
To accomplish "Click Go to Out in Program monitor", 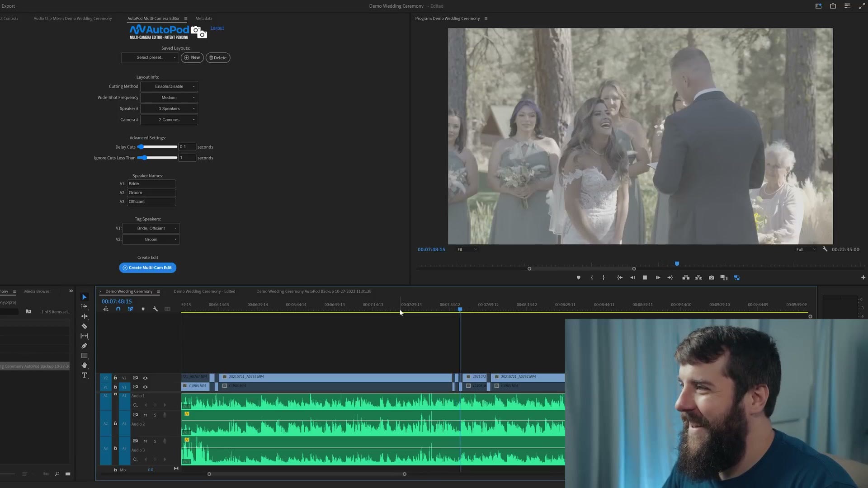I will pyautogui.click(x=670, y=277).
